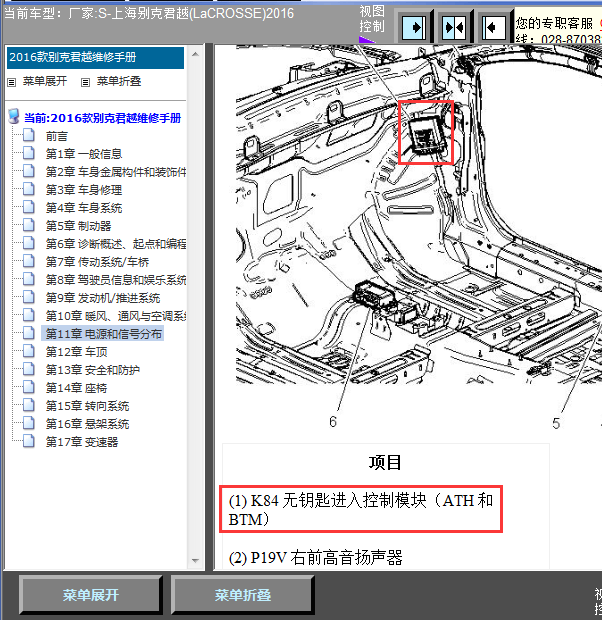The image size is (602, 620).
Task: Click the 菜单折叠 list icon in sidebar
Action: [85, 82]
